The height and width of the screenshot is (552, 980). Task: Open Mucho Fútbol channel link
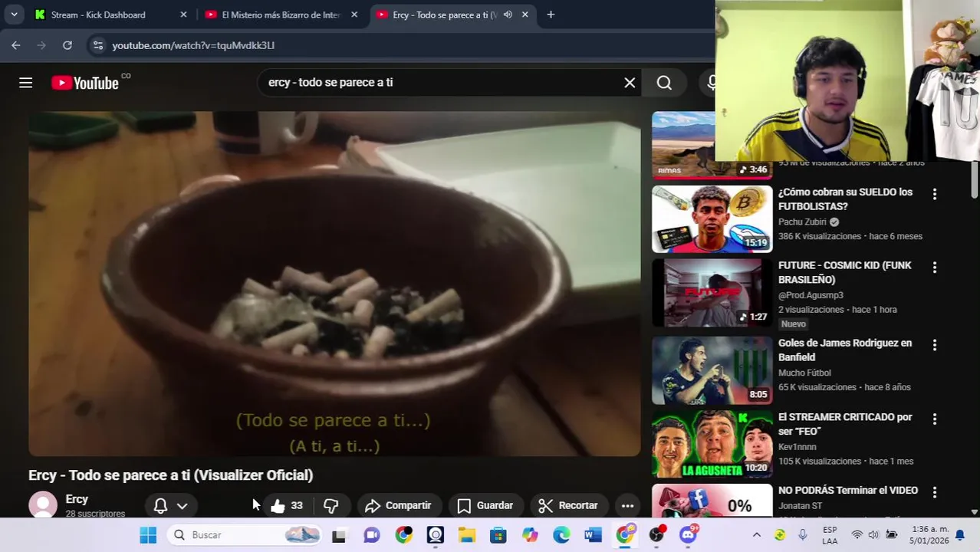(x=804, y=373)
